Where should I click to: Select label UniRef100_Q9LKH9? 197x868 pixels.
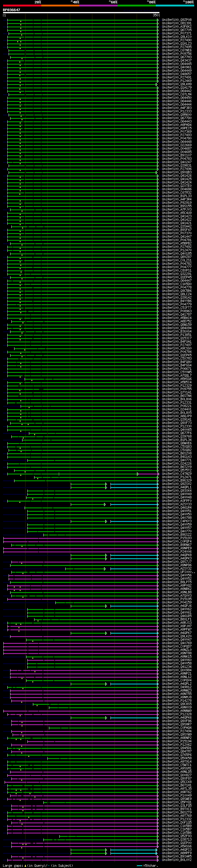click(x=177, y=84)
